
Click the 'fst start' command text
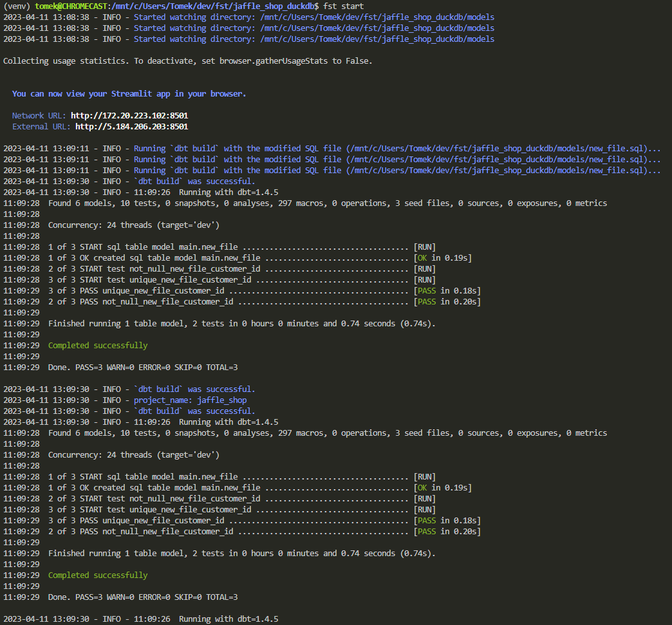344,6
